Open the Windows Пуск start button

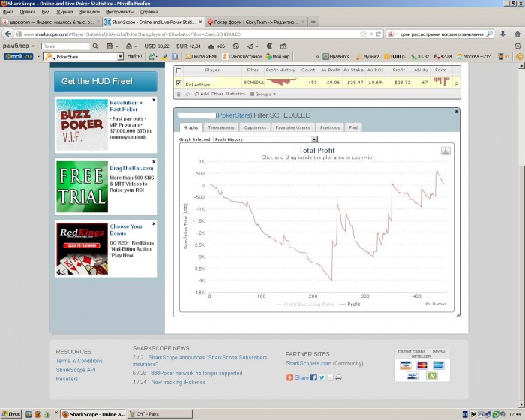(11, 414)
